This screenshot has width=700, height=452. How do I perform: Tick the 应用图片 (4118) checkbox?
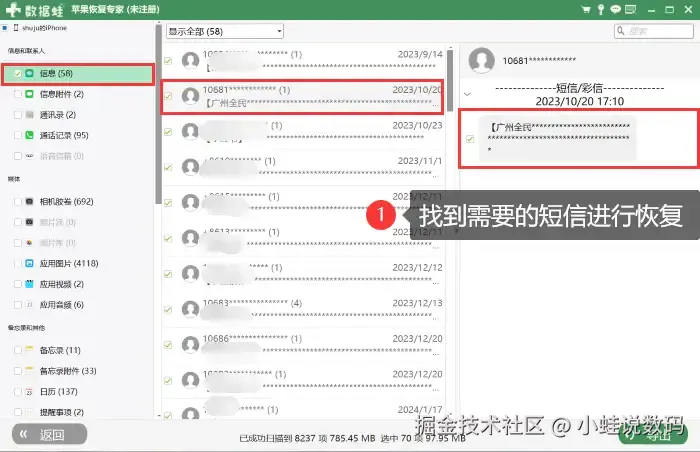pyautogui.click(x=18, y=264)
